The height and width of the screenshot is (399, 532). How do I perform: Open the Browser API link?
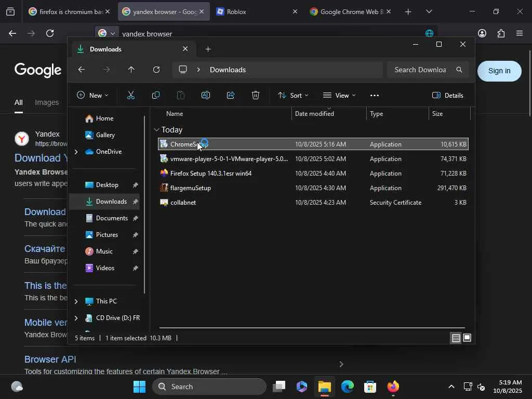(50, 360)
